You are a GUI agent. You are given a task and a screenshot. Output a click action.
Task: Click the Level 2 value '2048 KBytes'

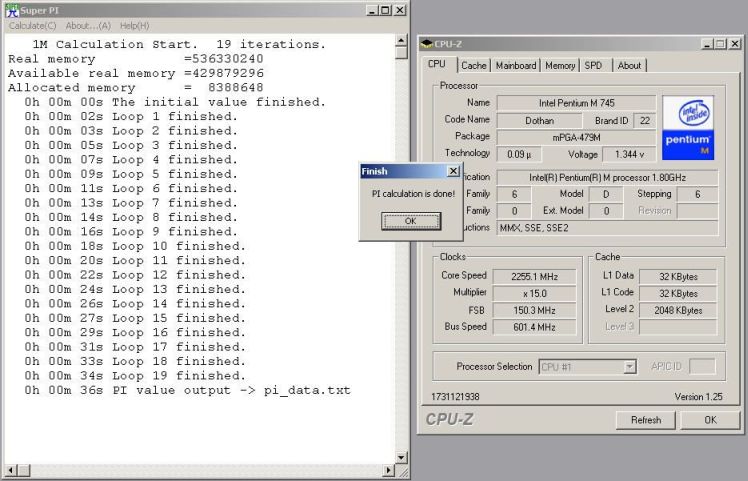coord(678,311)
